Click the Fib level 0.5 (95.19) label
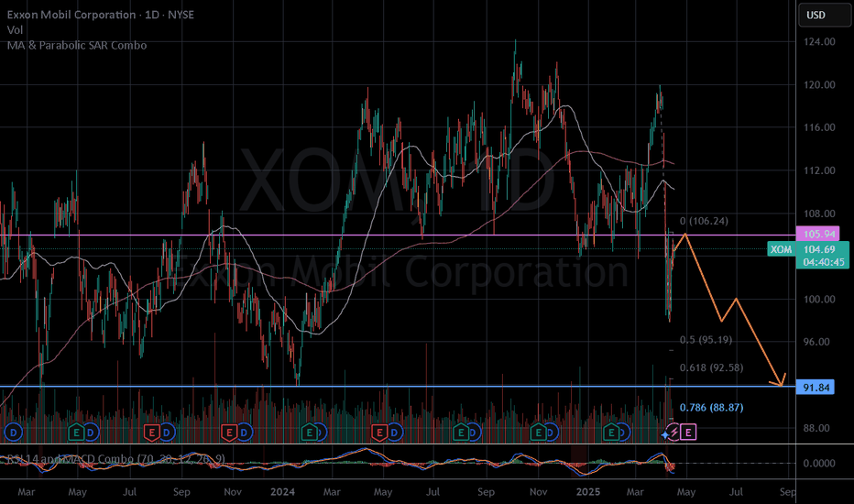The image size is (854, 504). click(x=706, y=340)
